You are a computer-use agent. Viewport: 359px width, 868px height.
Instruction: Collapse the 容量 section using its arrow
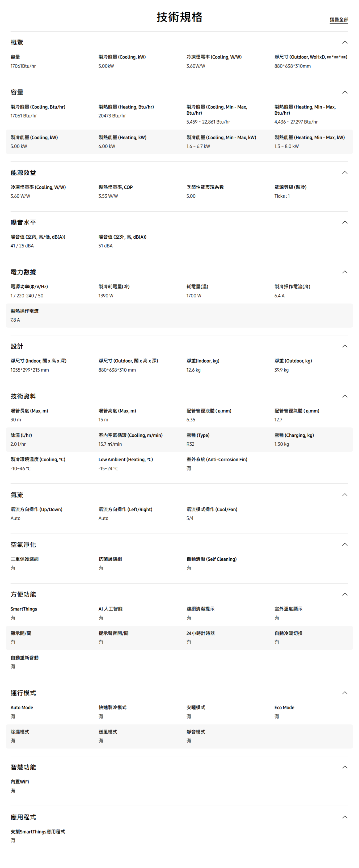(345, 92)
